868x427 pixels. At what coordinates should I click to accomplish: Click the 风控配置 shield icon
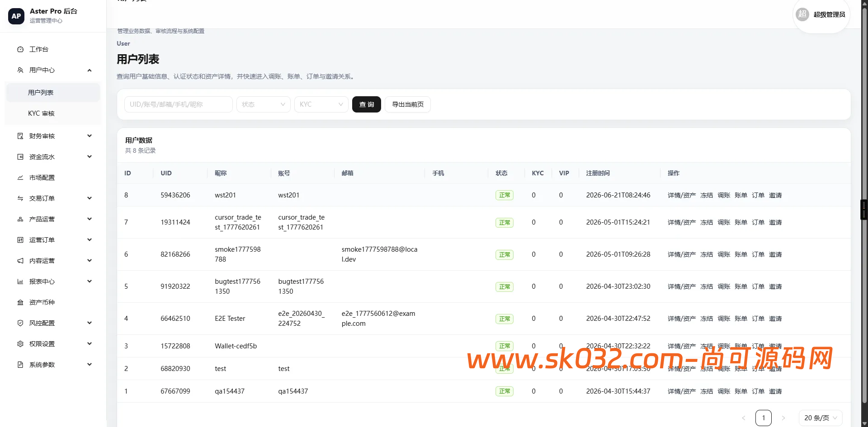[x=20, y=323]
